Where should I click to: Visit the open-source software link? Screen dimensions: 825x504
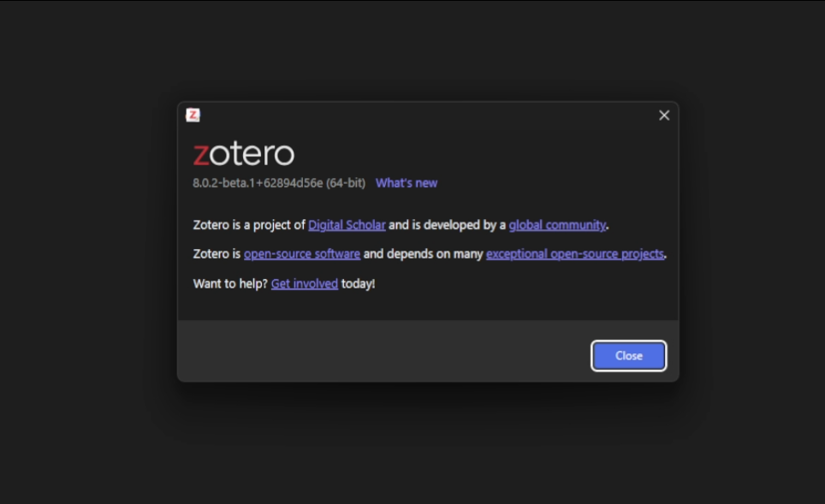click(302, 254)
